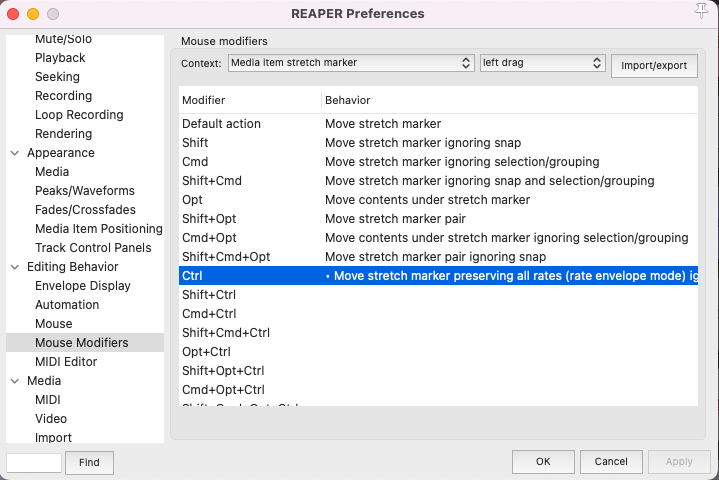This screenshot has width=719, height=480.
Task: Click the Cancel button
Action: tap(610, 462)
